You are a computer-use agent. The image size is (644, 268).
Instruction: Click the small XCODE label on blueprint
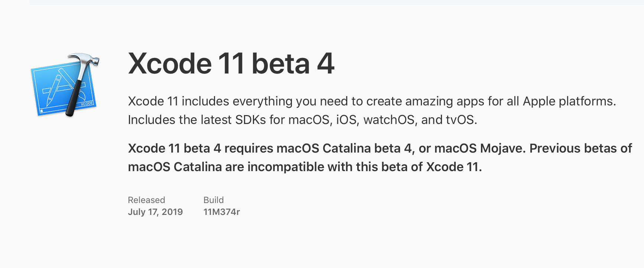[x=87, y=104]
